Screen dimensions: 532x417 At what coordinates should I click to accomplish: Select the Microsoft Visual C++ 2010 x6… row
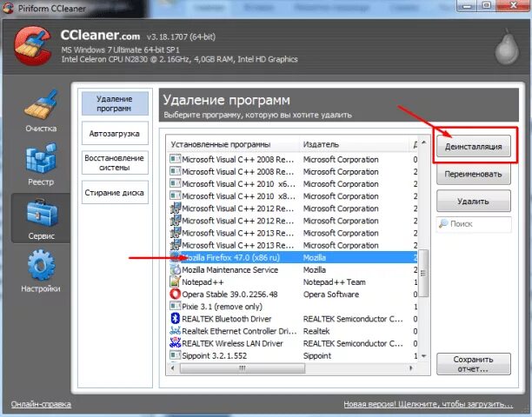[293, 183]
